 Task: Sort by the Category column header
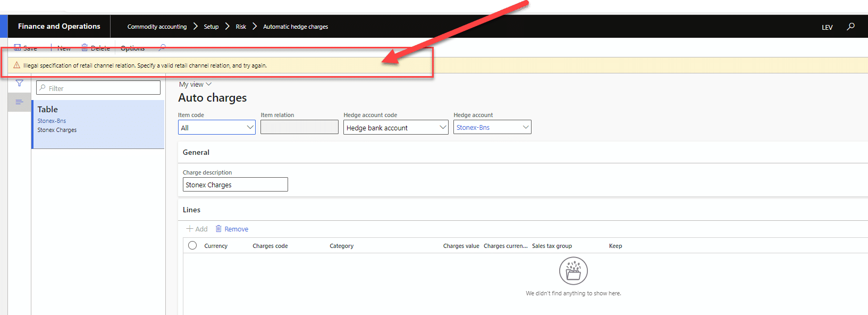[x=341, y=246]
